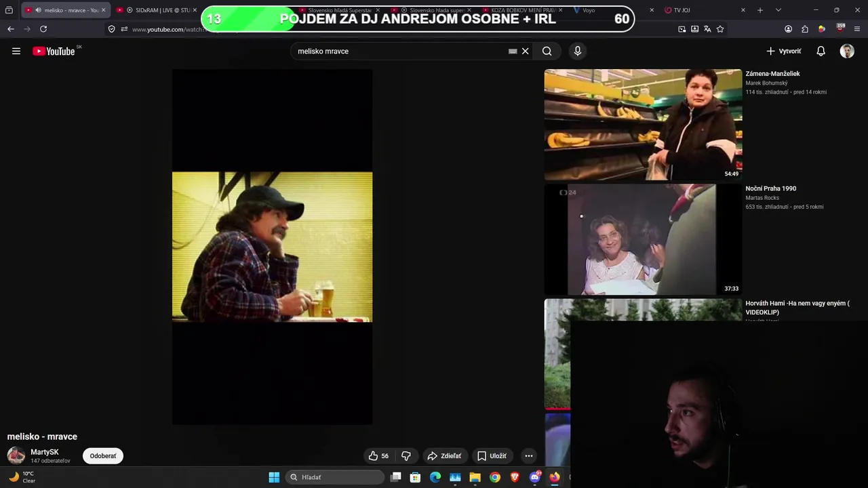
Task: Open Task View from the taskbar
Action: coord(396,477)
